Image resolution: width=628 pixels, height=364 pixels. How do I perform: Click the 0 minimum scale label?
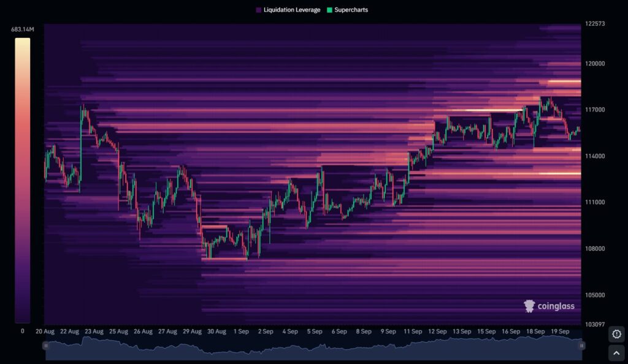tap(23, 331)
